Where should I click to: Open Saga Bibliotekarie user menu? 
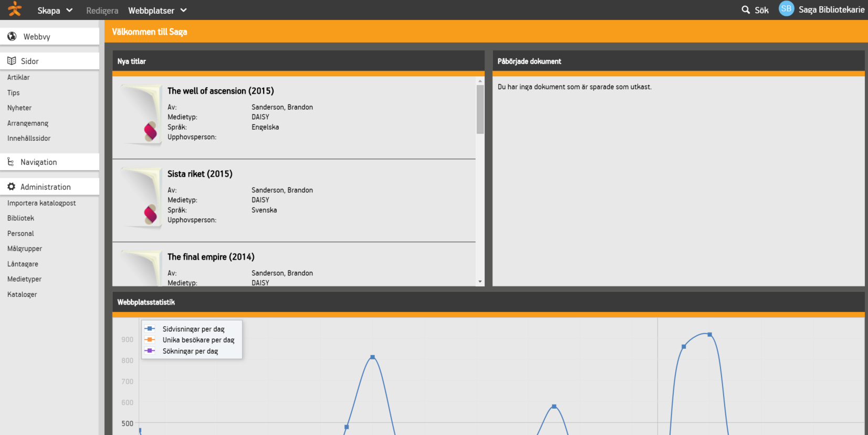[x=831, y=9]
